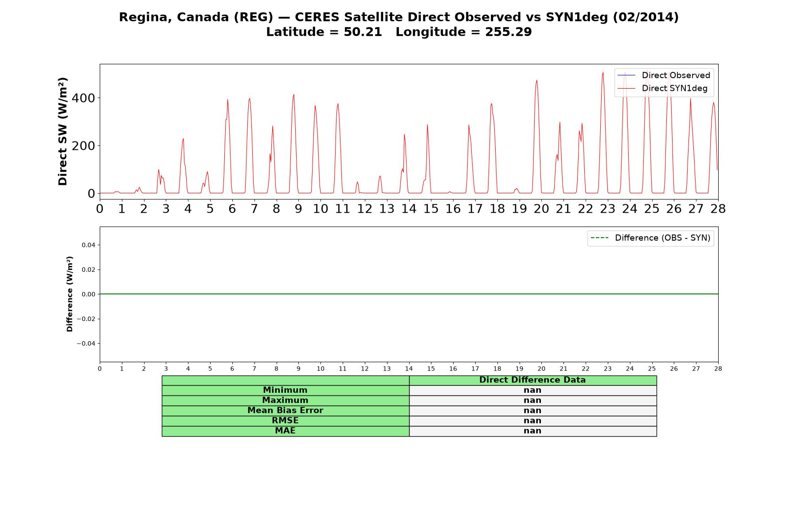Click the Direct SW (W/m²) axis label
The image size is (798, 532).
pos(63,131)
